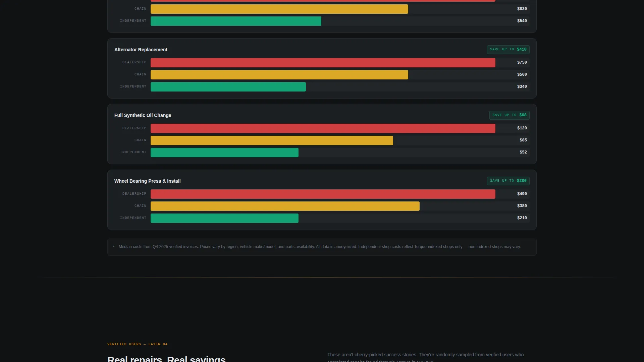Select the Save up to $280 badge
644x362 pixels.
[x=508, y=181]
